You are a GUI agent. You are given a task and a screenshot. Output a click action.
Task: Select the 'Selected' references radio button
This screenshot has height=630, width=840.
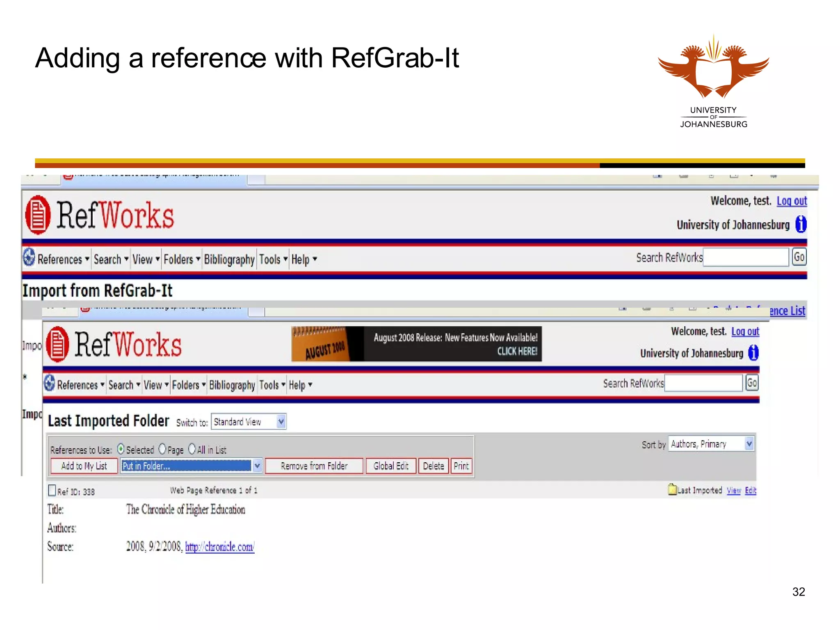pyautogui.click(x=121, y=449)
